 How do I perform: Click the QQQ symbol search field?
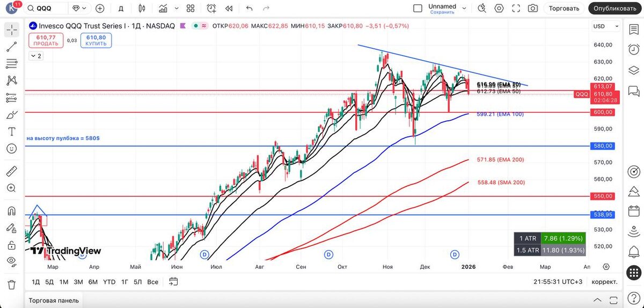(x=47, y=8)
